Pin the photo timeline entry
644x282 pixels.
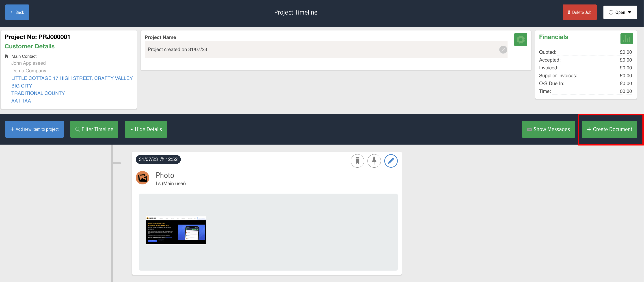(374, 161)
